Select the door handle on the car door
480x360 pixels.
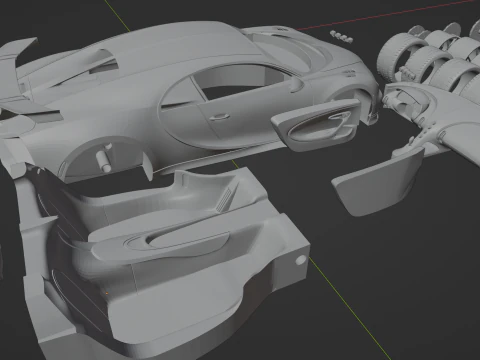[x=219, y=117]
